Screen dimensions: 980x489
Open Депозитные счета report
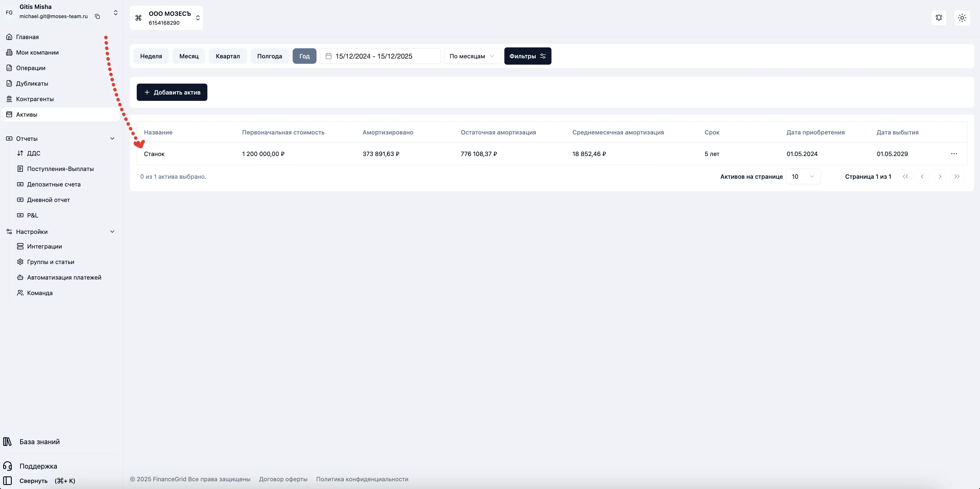pyautogui.click(x=54, y=184)
